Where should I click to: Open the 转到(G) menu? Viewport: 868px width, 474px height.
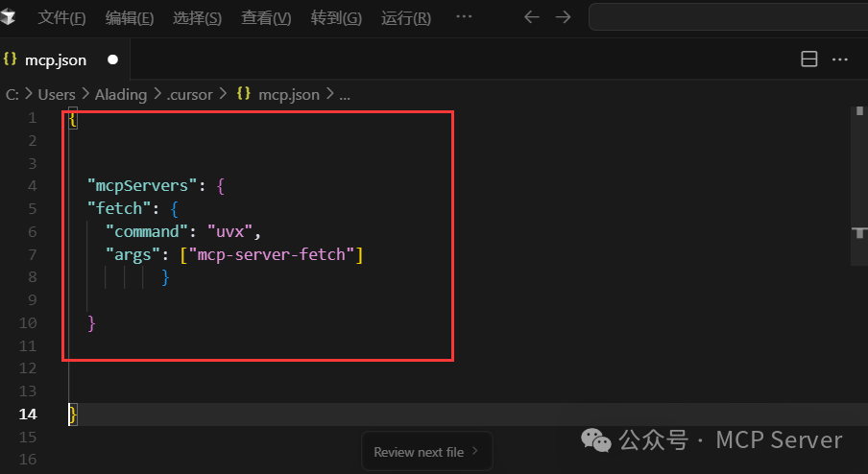coord(336,18)
